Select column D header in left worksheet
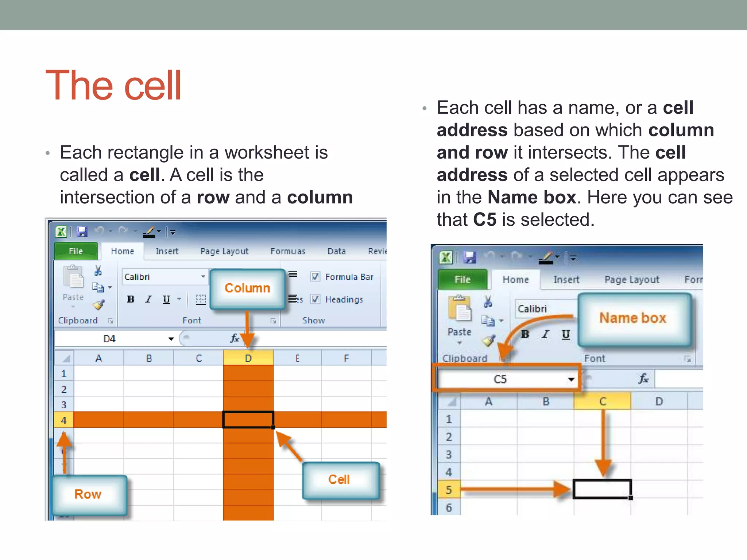The image size is (747, 560). pos(248,358)
